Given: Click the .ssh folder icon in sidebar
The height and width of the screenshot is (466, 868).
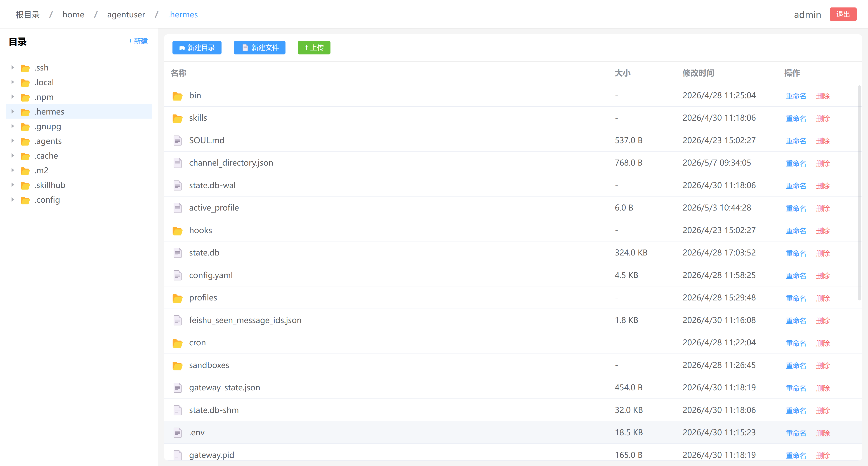Looking at the screenshot, I should tap(25, 68).
